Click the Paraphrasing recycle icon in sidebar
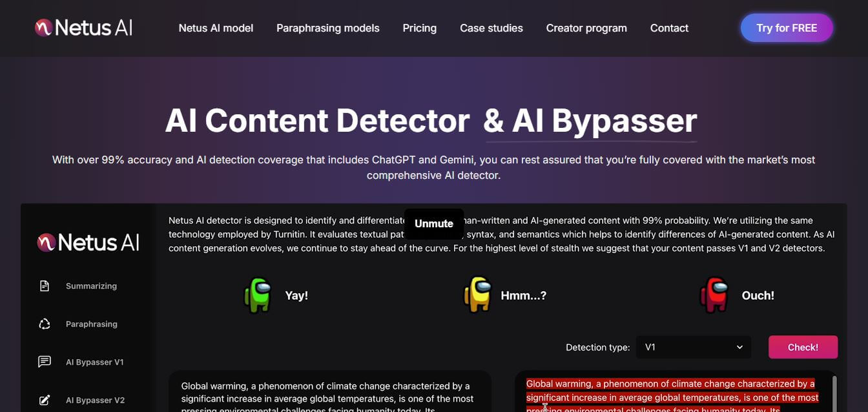This screenshot has height=412, width=868. tap(45, 324)
